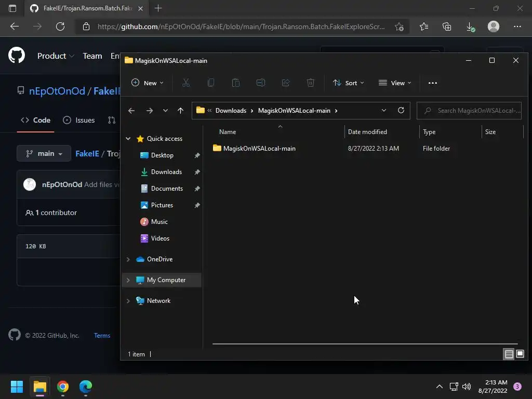Expand the address bar history dropdown
Screen dimensions: 532x399
[x=384, y=110]
